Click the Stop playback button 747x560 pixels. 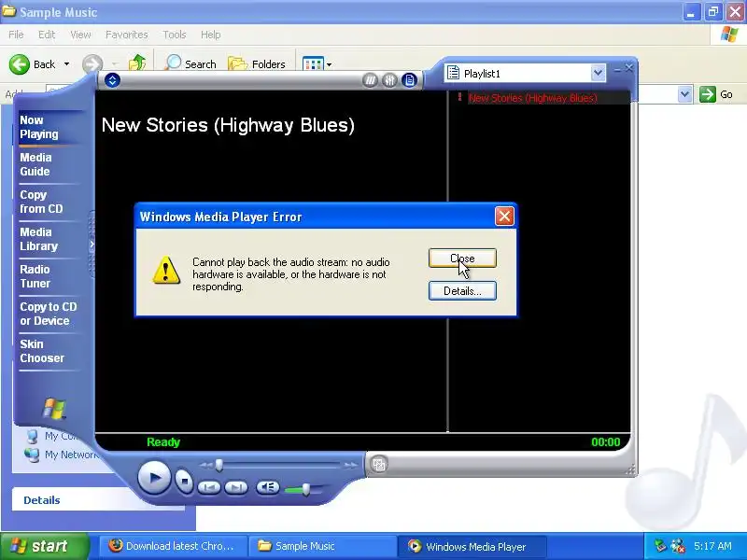(184, 481)
